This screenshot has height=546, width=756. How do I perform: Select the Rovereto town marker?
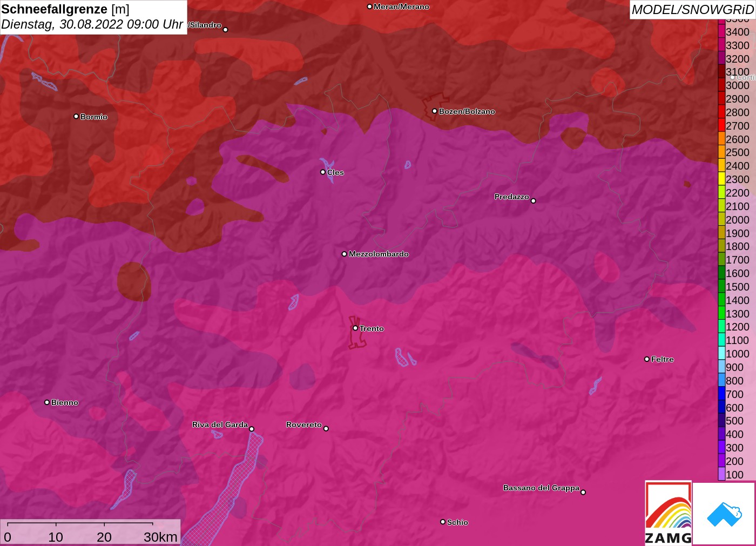(326, 428)
